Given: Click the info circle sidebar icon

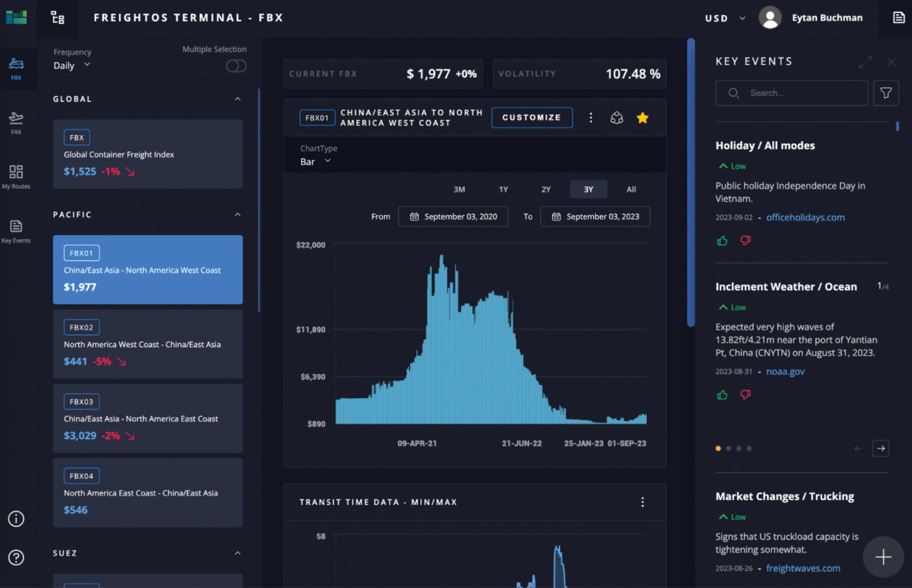Looking at the screenshot, I should tap(16, 518).
